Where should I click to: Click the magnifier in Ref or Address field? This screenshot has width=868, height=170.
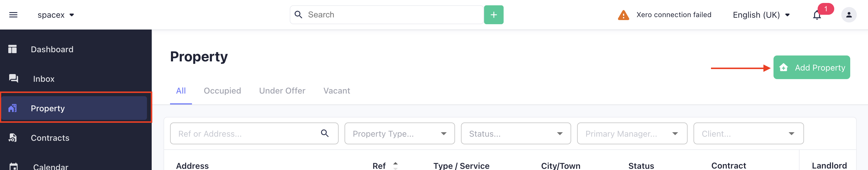point(324,133)
